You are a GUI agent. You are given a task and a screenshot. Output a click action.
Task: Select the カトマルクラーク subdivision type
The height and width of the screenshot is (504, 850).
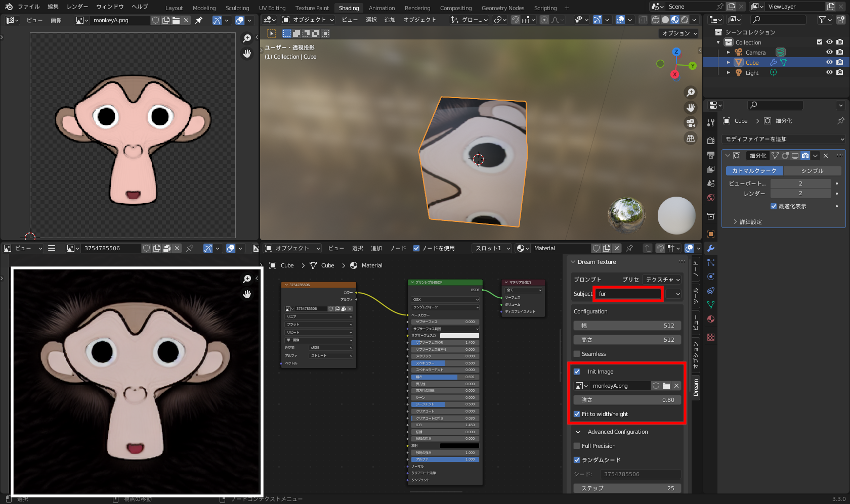point(754,171)
